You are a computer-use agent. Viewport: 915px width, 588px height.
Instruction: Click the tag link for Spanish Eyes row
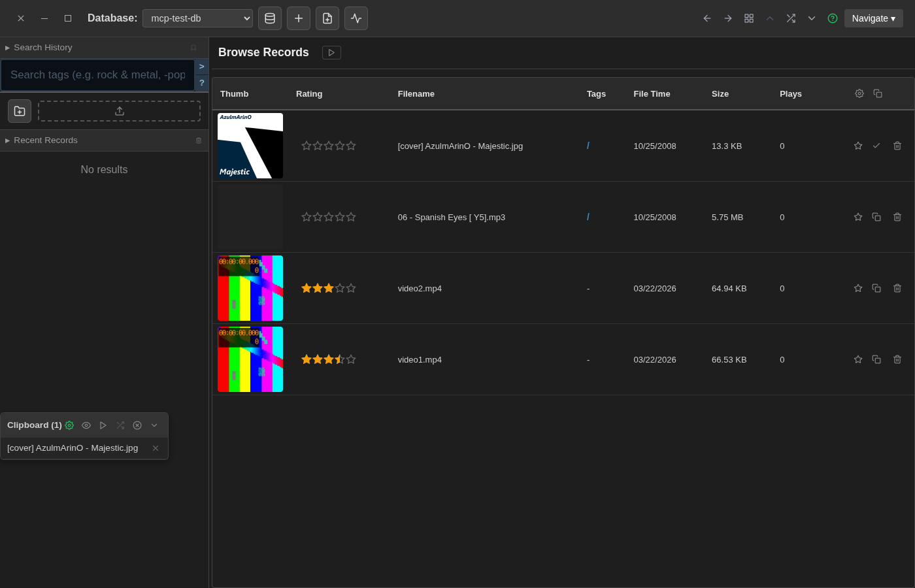588,217
